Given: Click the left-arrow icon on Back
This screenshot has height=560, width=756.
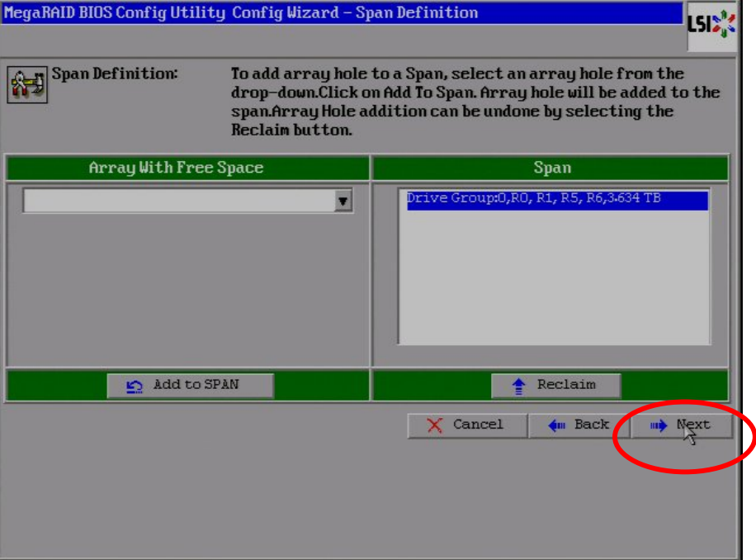Looking at the screenshot, I should click(557, 425).
